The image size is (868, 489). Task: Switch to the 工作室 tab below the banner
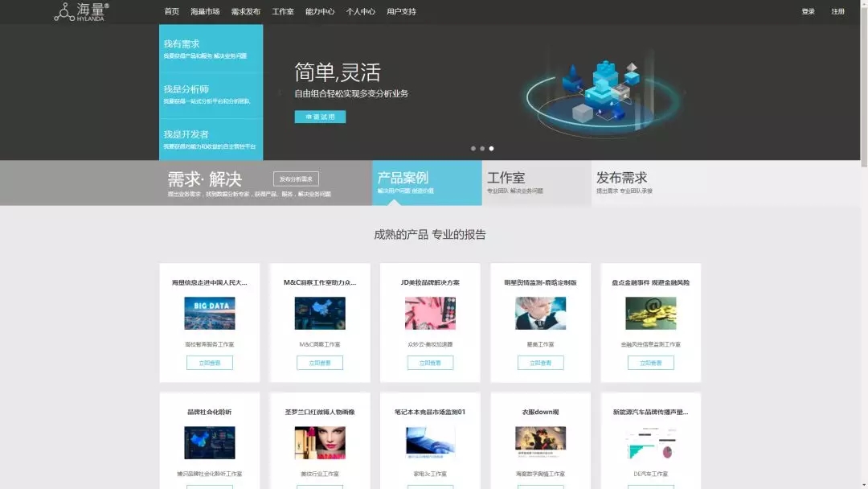click(536, 183)
